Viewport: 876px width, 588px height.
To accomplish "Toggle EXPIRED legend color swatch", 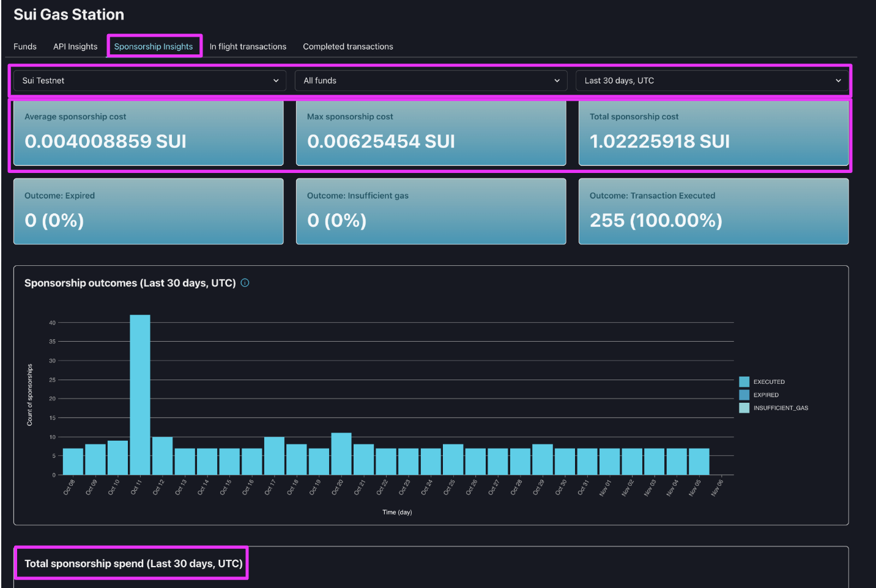I will [x=744, y=395].
